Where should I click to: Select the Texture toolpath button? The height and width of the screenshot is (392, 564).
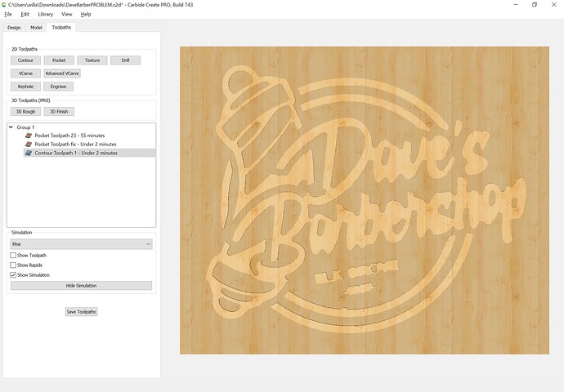(92, 60)
